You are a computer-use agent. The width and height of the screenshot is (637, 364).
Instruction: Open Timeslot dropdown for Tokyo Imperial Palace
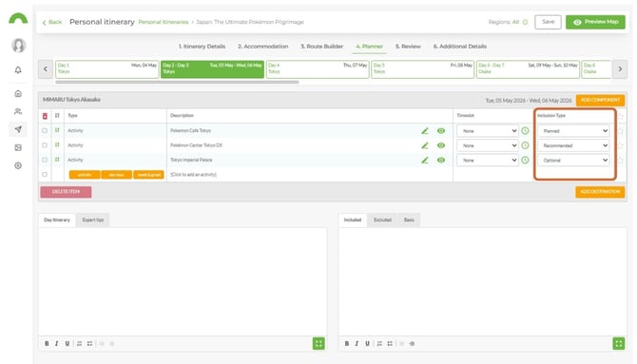pyautogui.click(x=488, y=160)
